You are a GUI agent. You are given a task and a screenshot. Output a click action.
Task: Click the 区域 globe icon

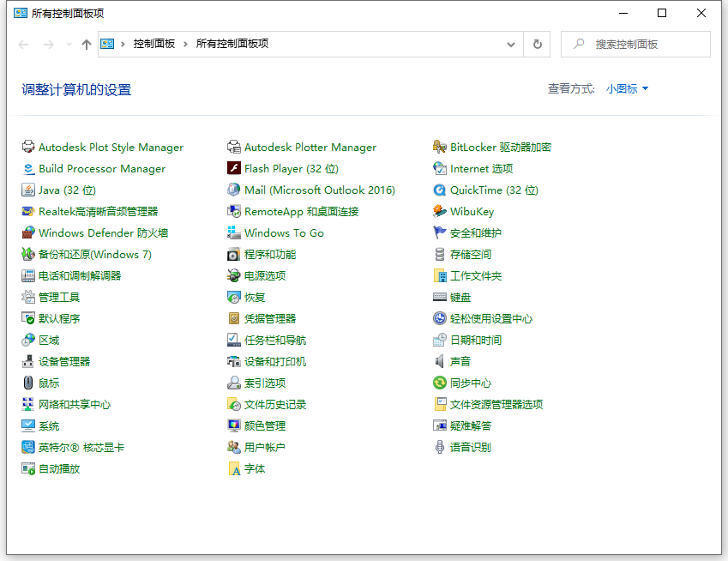point(28,340)
